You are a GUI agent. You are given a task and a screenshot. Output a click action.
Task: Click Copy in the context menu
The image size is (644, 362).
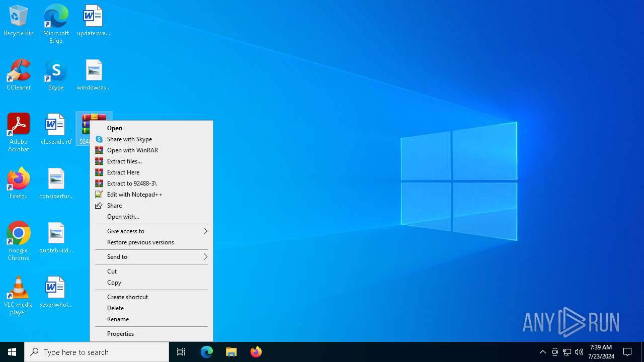click(151, 283)
